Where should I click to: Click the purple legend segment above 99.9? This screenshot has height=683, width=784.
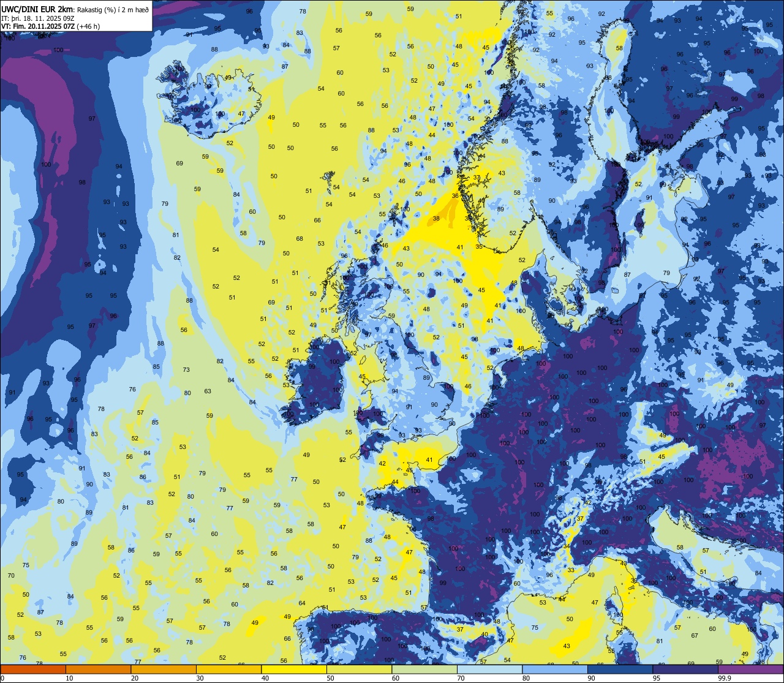pos(750,669)
